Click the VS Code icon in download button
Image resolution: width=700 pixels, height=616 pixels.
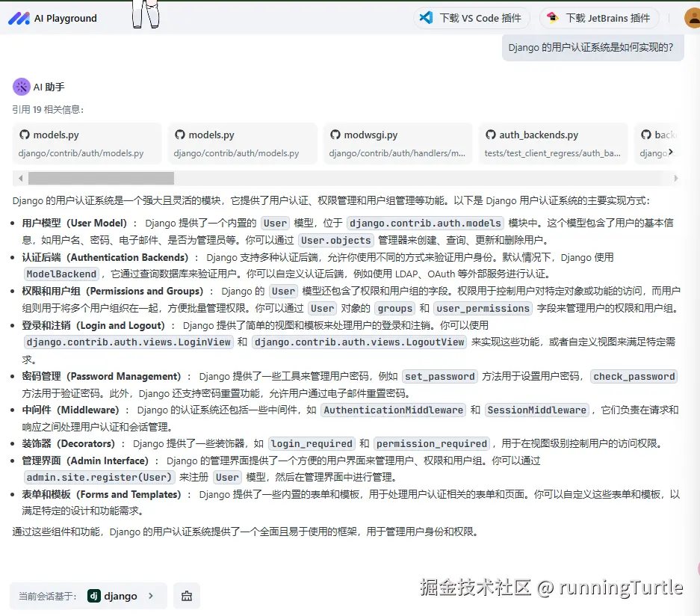pyautogui.click(x=427, y=17)
